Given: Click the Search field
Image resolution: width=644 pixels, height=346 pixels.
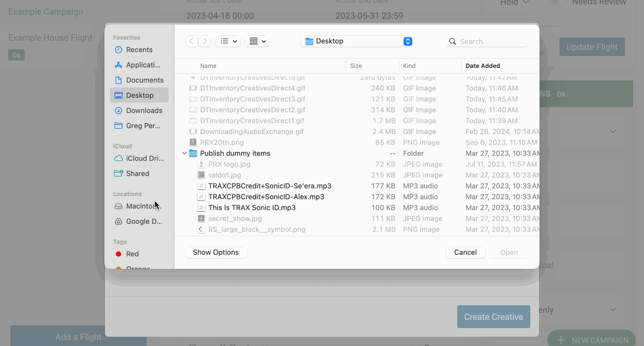Looking at the screenshot, I should pyautogui.click(x=492, y=41).
